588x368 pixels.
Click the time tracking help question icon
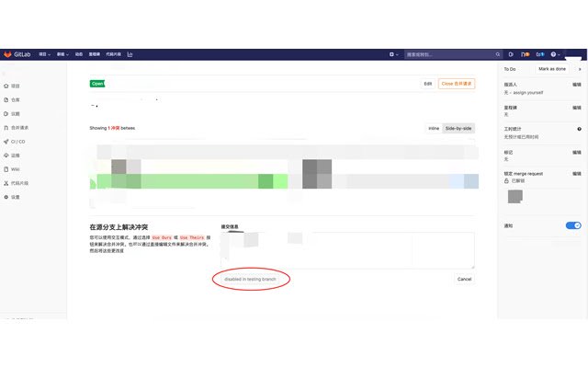pos(579,129)
